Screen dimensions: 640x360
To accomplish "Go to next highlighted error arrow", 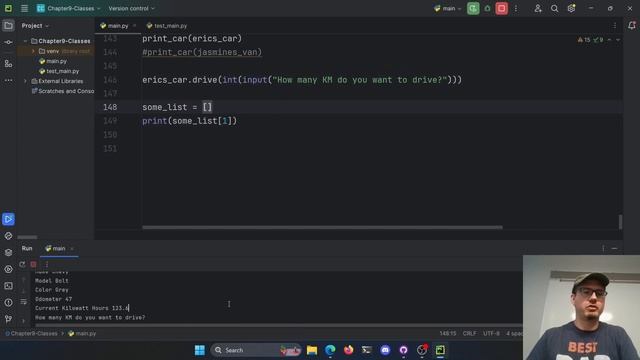I will tap(618, 40).
